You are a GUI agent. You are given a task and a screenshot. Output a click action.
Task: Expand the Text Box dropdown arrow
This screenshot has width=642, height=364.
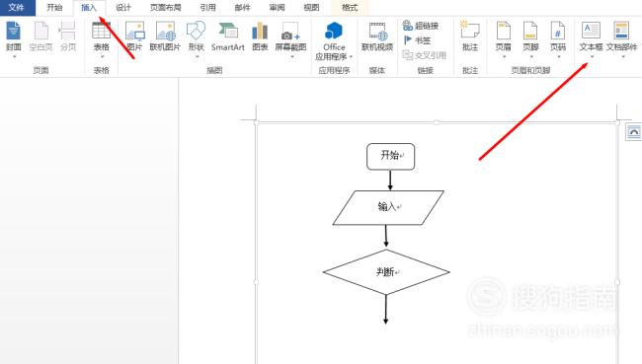[592, 57]
